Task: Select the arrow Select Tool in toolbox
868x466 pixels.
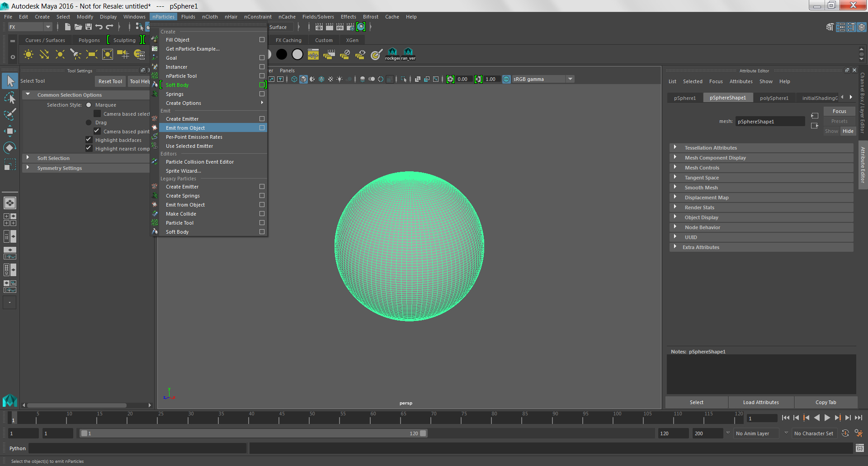Action: 10,81
